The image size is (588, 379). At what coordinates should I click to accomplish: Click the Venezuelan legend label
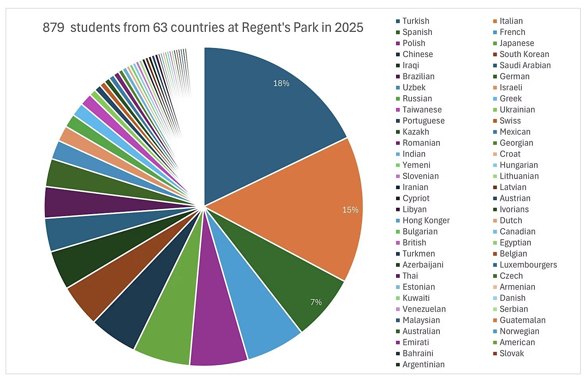click(424, 309)
